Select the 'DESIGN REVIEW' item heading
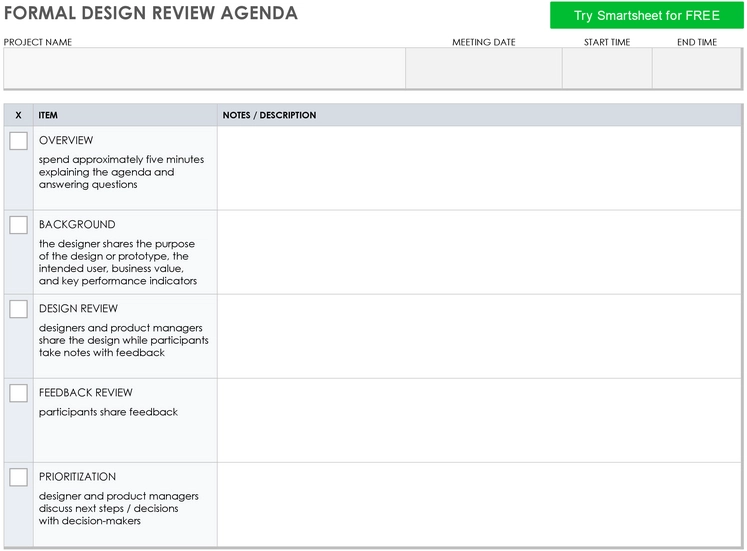Viewport: 747px width, 551px height. pos(78,309)
